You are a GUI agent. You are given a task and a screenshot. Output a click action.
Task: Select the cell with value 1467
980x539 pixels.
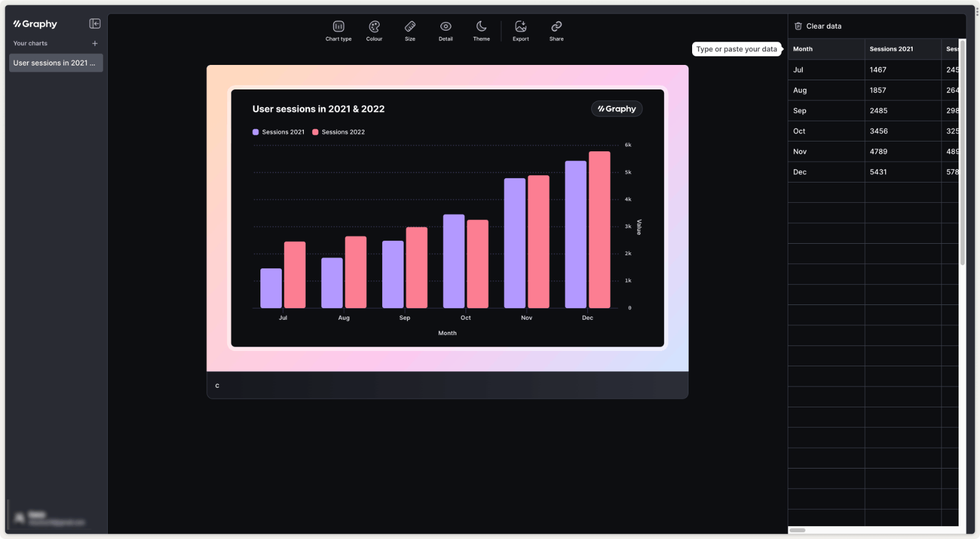[903, 70]
